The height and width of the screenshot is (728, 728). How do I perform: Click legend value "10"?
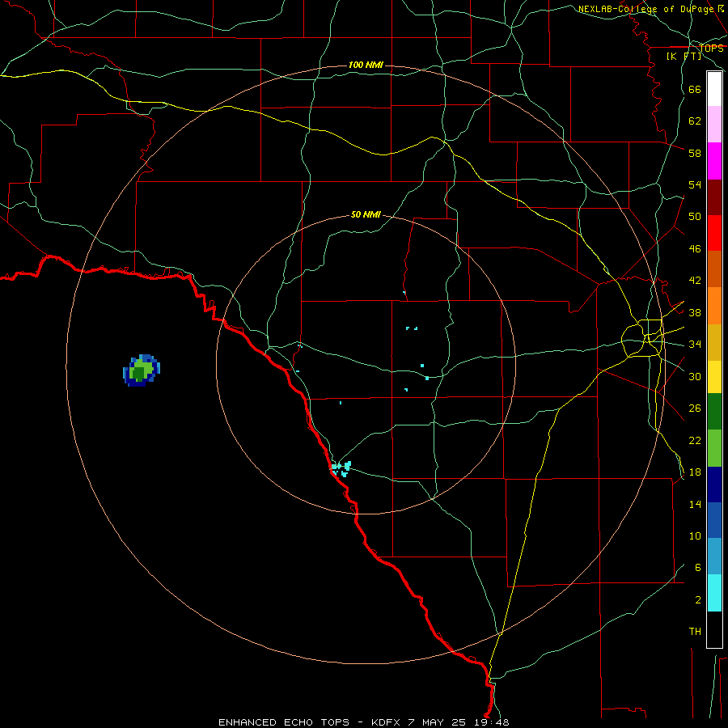pos(695,536)
